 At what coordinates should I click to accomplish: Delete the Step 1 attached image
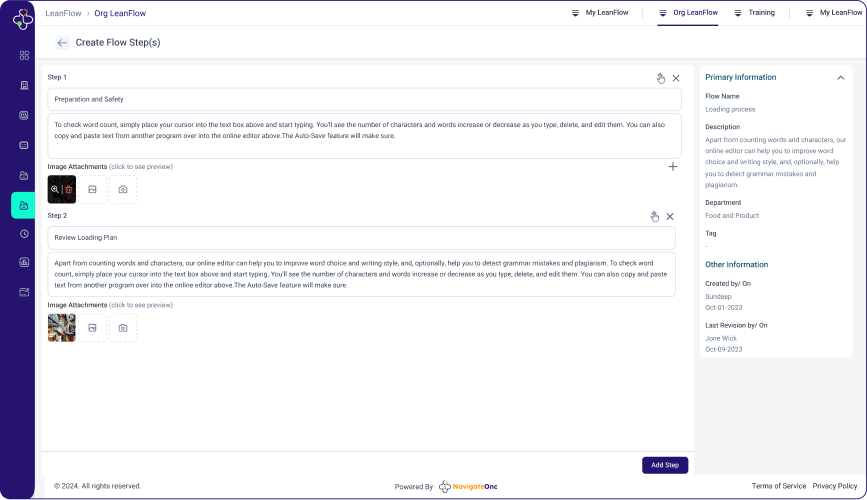[x=69, y=189]
